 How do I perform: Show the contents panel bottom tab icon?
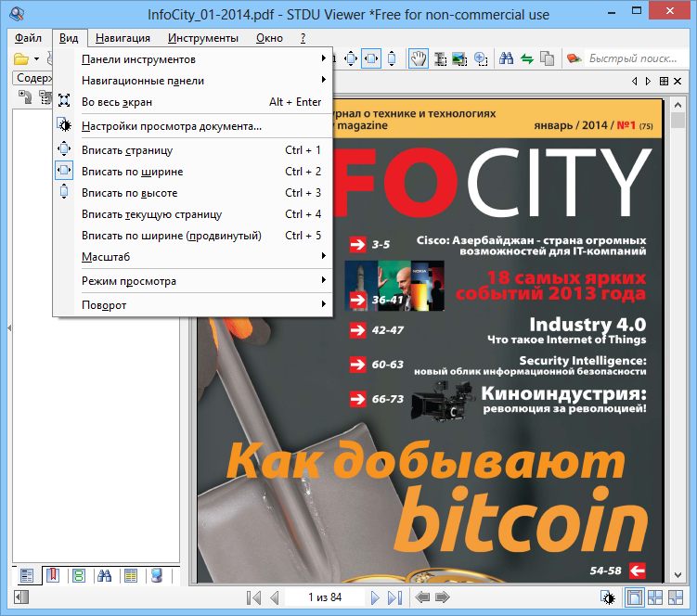point(27,575)
